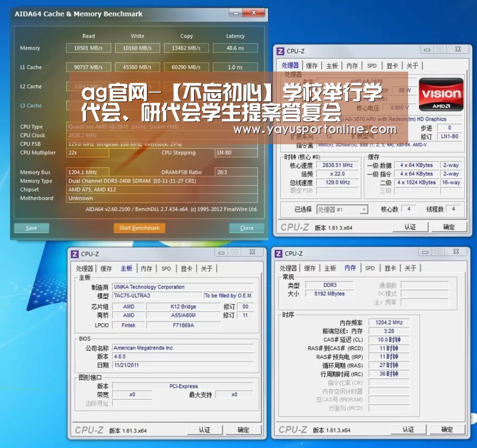Click CPU-Z title icon in mainboard window
This screenshot has height=448, width=477.
coord(75,254)
